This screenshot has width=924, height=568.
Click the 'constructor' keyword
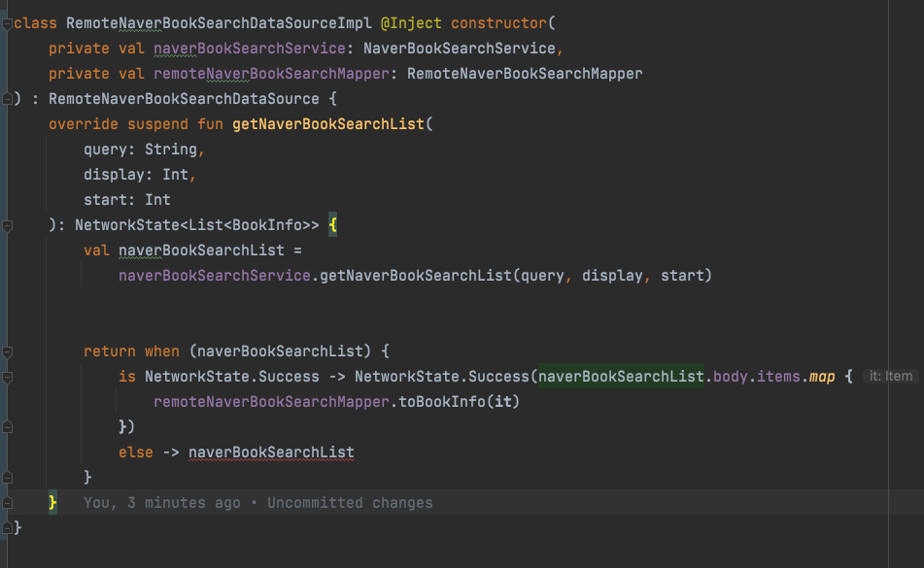click(499, 23)
